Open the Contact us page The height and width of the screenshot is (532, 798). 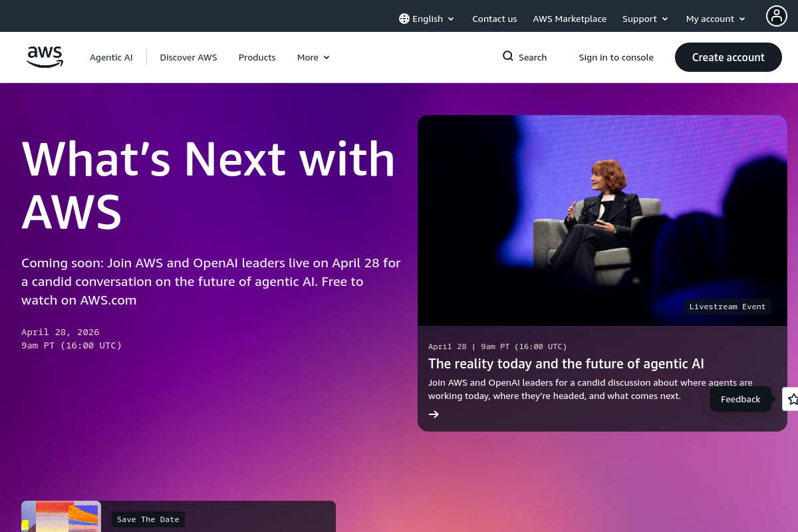tap(495, 19)
